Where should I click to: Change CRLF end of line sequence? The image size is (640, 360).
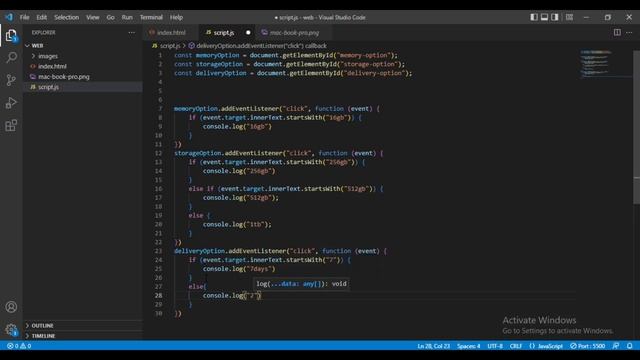pyautogui.click(x=516, y=346)
